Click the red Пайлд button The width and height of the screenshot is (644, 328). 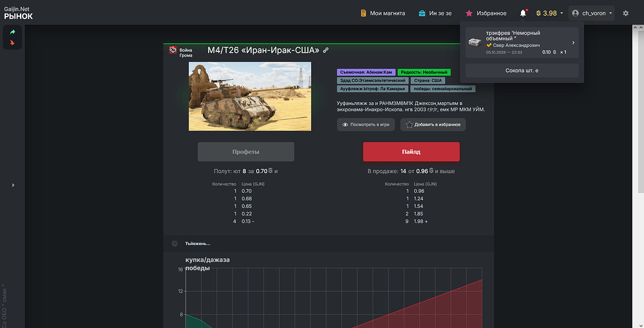coord(411,152)
